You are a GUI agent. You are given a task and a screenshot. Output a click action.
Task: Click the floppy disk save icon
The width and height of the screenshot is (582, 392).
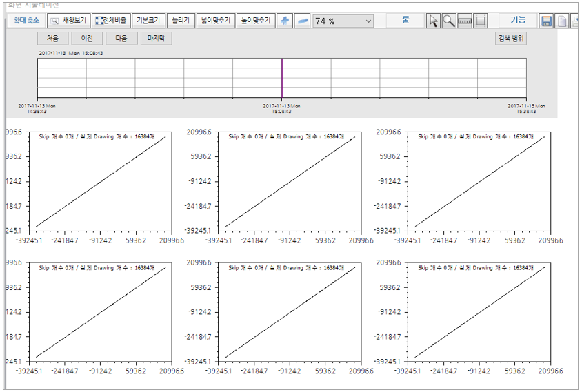coord(546,21)
